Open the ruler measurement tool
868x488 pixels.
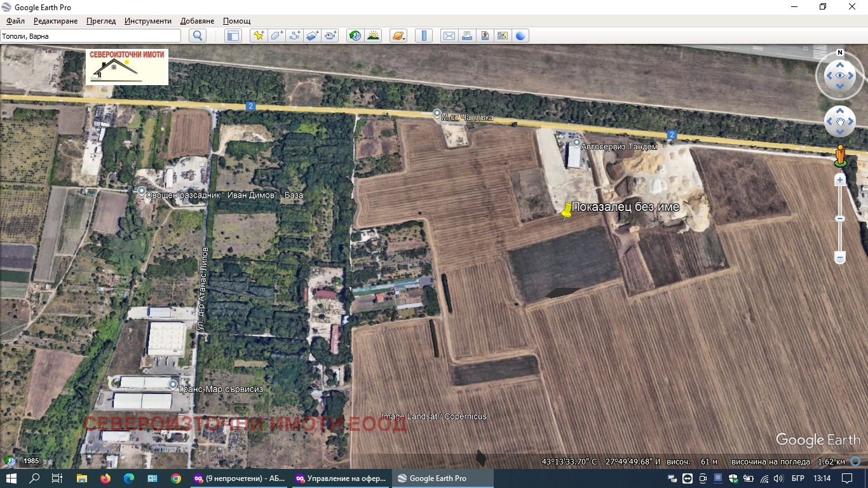tap(424, 36)
